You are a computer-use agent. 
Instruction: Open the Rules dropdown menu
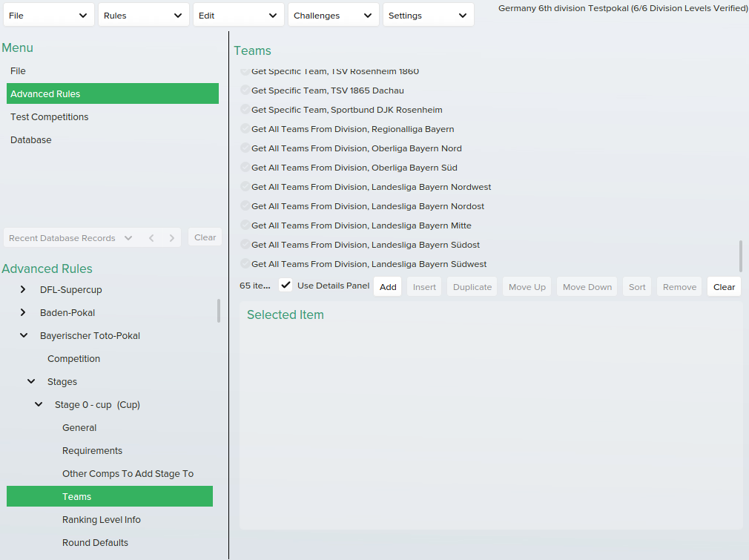click(143, 16)
